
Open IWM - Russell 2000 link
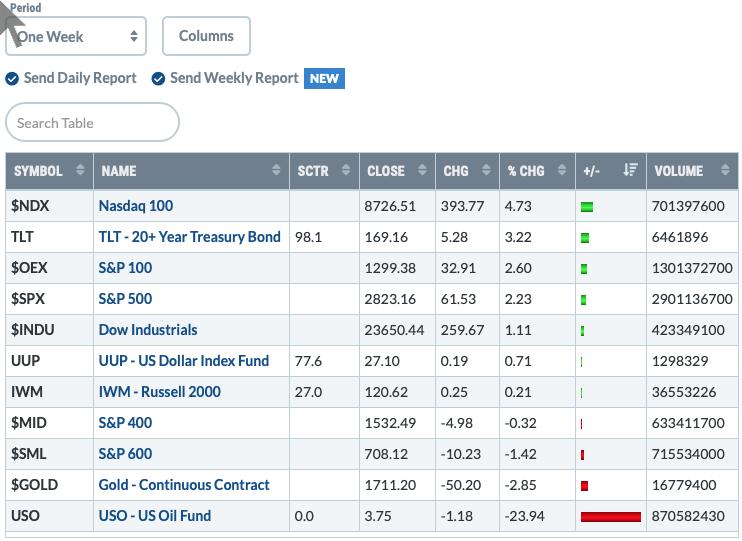coord(159,392)
